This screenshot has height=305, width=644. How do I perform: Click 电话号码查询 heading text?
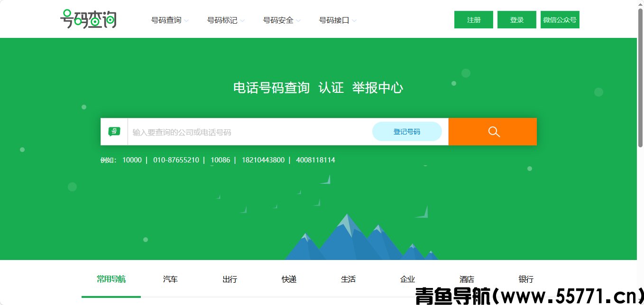tap(271, 88)
